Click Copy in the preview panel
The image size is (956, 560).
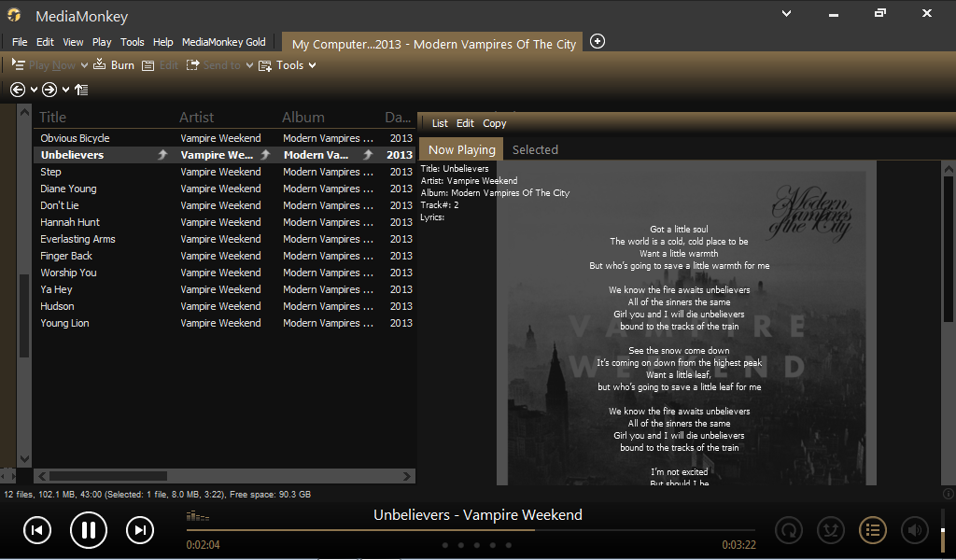495,123
